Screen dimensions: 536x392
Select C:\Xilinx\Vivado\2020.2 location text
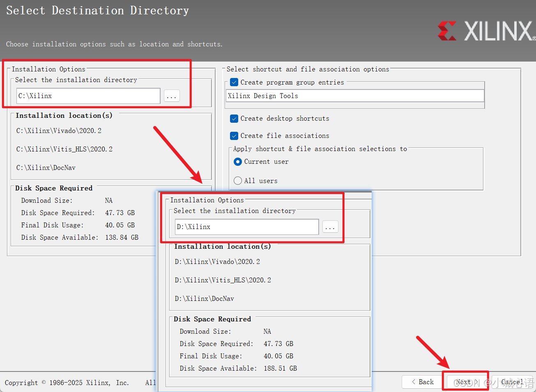59,131
